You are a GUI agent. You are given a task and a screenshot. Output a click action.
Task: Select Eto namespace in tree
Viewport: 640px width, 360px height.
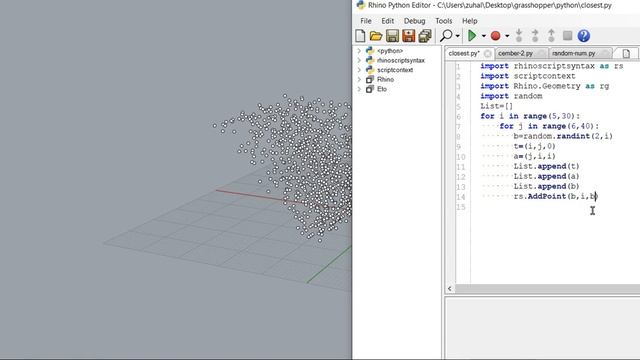click(x=382, y=89)
